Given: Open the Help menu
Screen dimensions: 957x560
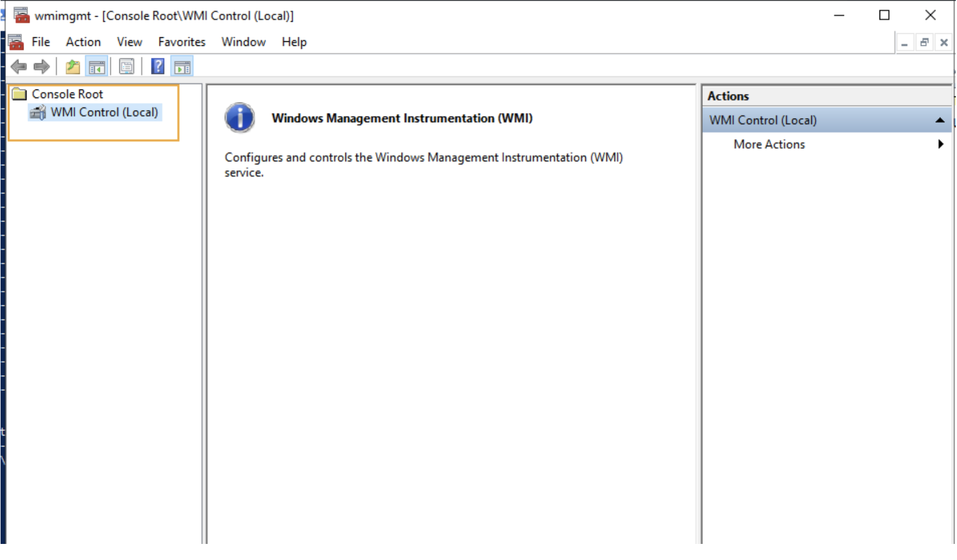Looking at the screenshot, I should pos(294,42).
